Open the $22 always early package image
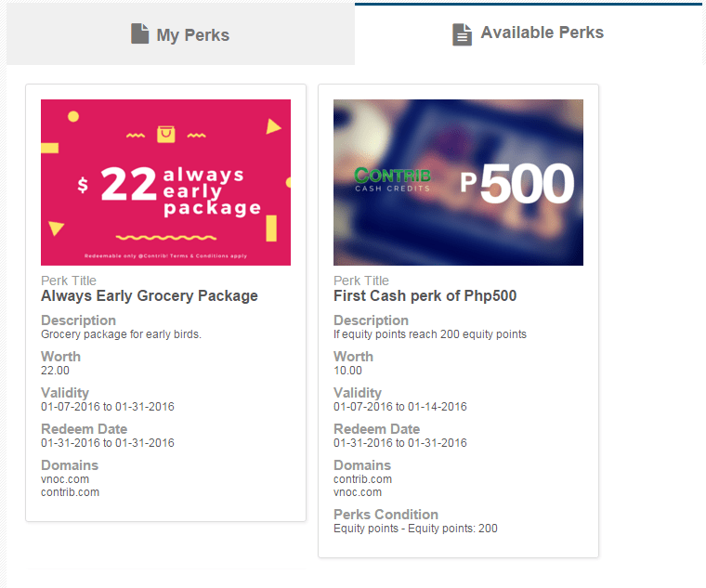 pos(165,182)
